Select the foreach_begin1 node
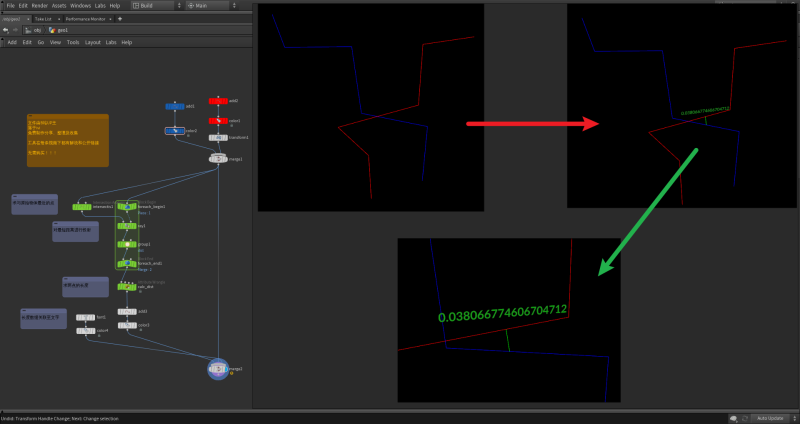 point(126,207)
